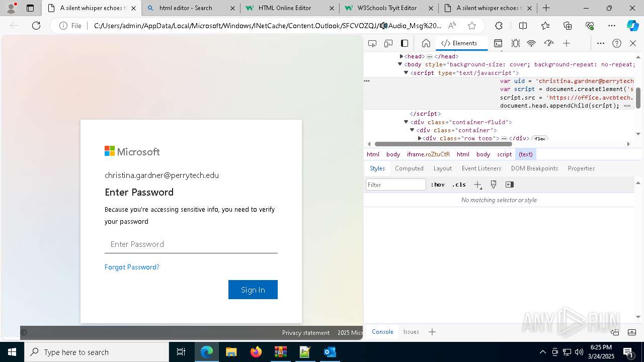Toggle device emulation in DevTools

(x=388, y=43)
